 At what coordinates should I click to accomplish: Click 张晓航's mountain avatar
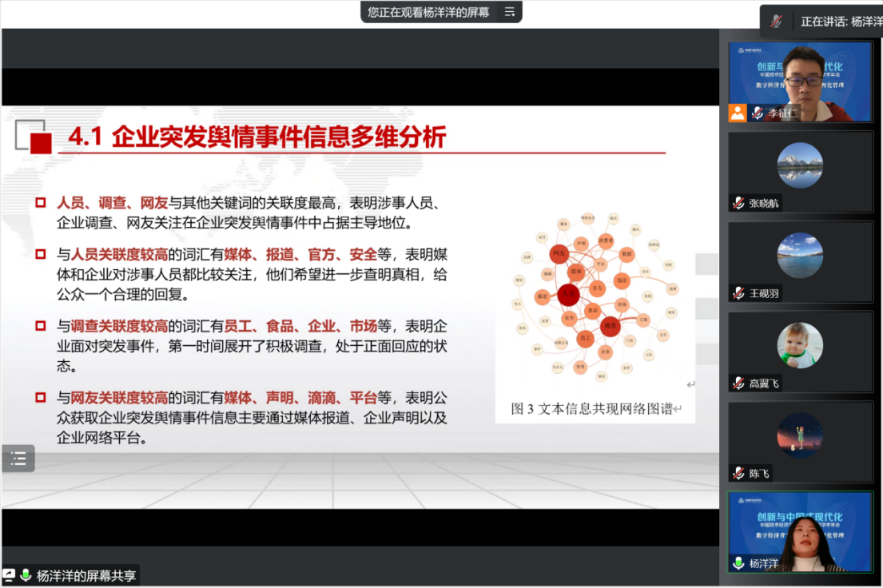click(800, 165)
